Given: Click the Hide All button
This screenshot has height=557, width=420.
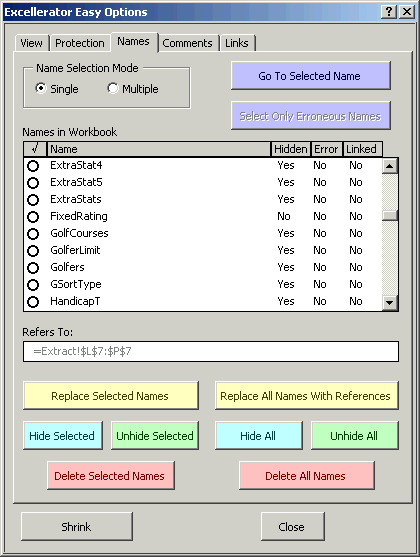Looking at the screenshot, I should point(259,436).
